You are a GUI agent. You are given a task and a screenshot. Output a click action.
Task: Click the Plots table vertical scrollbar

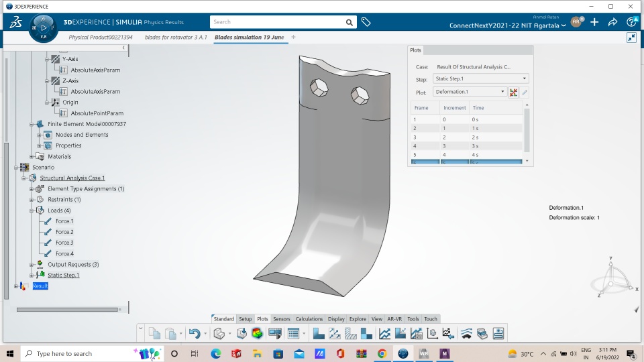tap(527, 129)
